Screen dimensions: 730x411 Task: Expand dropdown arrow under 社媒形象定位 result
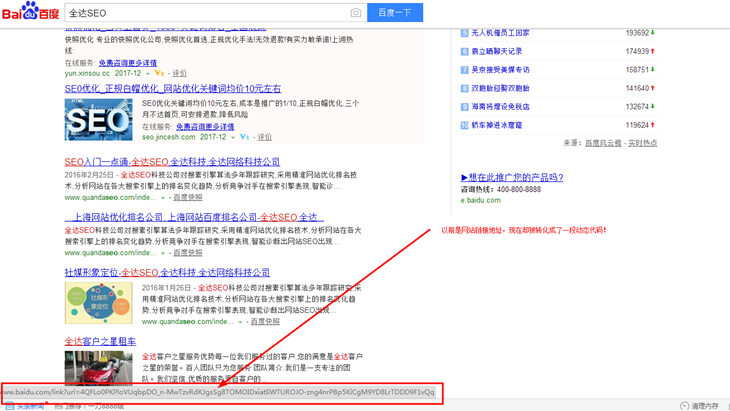tap(240, 322)
